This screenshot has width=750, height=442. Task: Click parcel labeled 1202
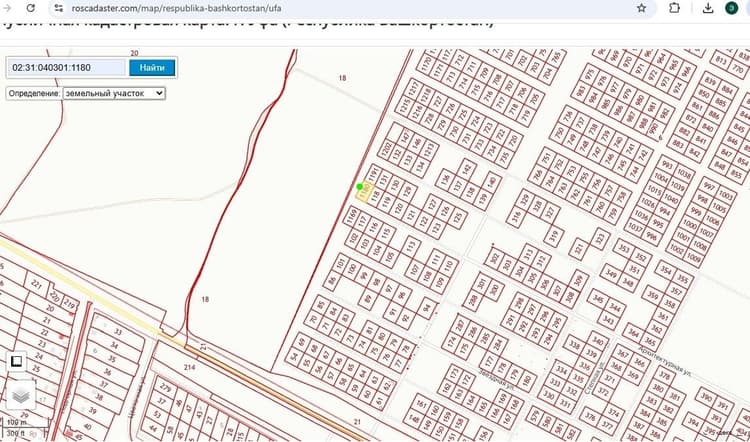coord(387,149)
